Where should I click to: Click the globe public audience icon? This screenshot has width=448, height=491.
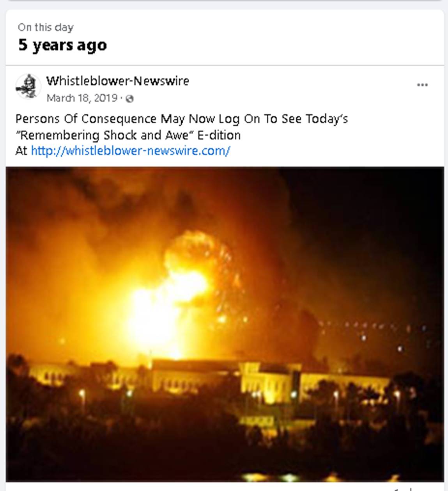tap(130, 99)
